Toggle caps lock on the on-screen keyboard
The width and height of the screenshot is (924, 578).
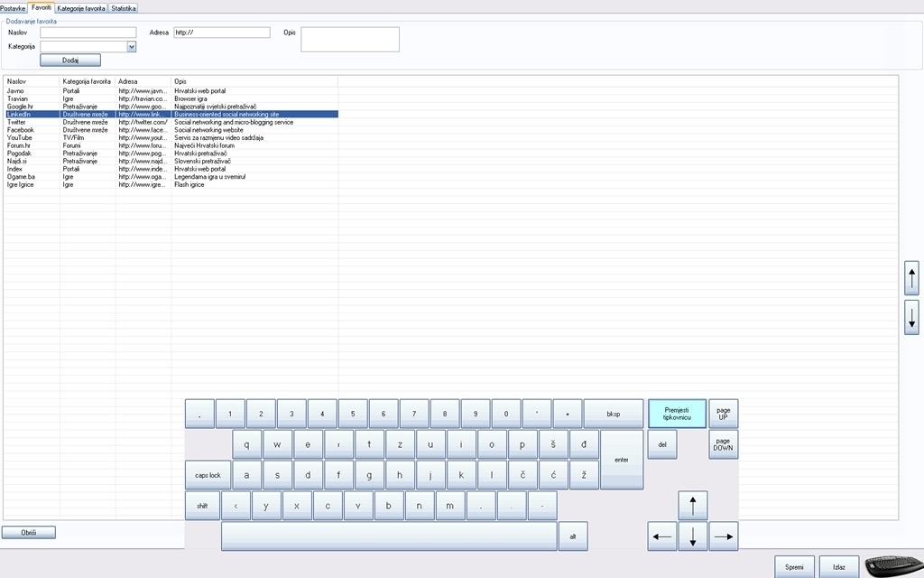(x=208, y=475)
